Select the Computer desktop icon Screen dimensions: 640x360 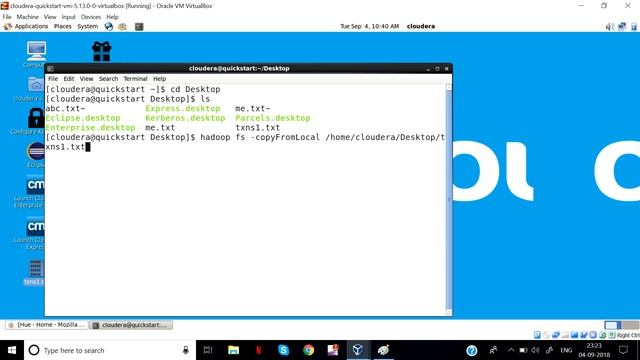(36, 51)
